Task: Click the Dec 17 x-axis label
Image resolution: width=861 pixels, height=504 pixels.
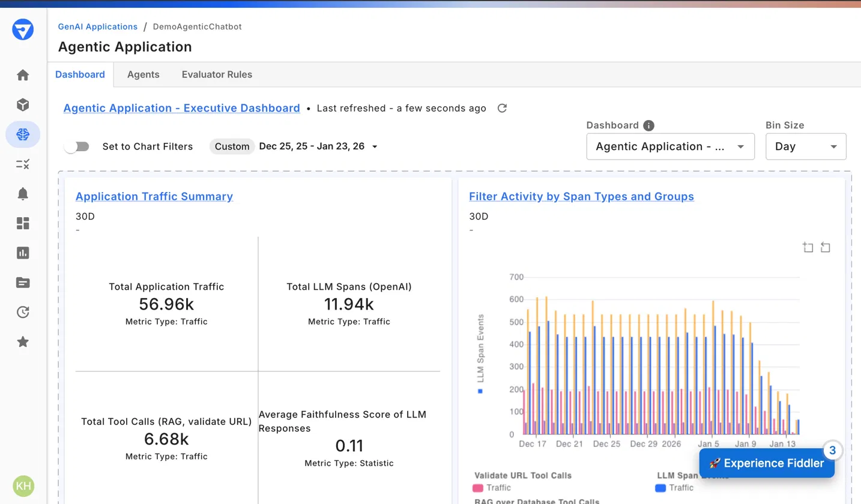Action: (533, 444)
